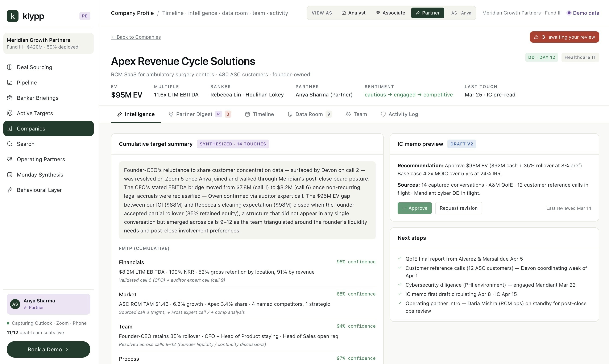The width and height of the screenshot is (609, 364).
Task: Open the Anya Sharma user card
Action: pyautogui.click(x=49, y=304)
